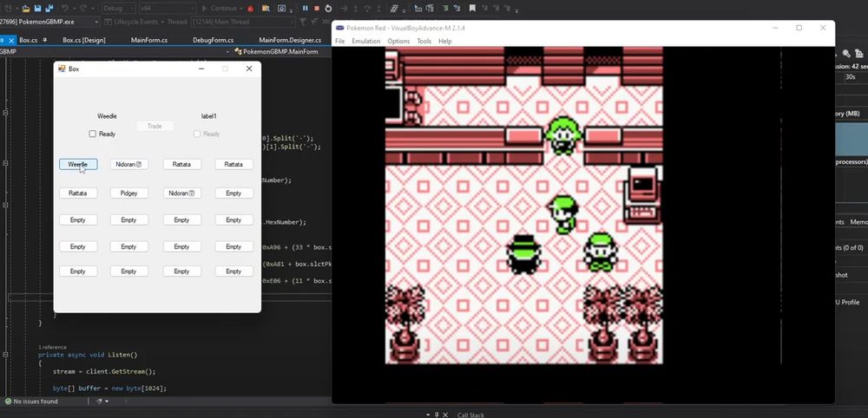Open the File menu in VisualBoyAdvance

[x=340, y=41]
